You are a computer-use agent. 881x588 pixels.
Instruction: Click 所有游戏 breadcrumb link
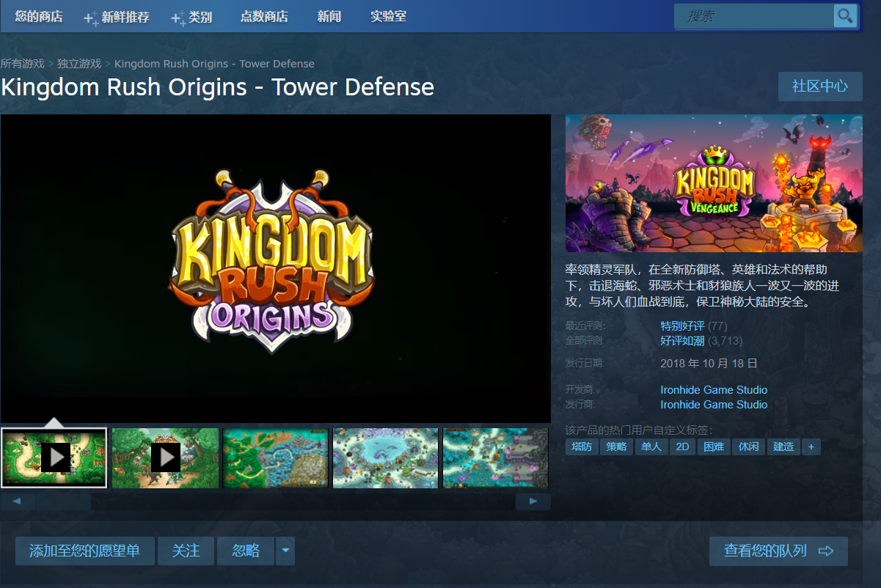point(22,64)
